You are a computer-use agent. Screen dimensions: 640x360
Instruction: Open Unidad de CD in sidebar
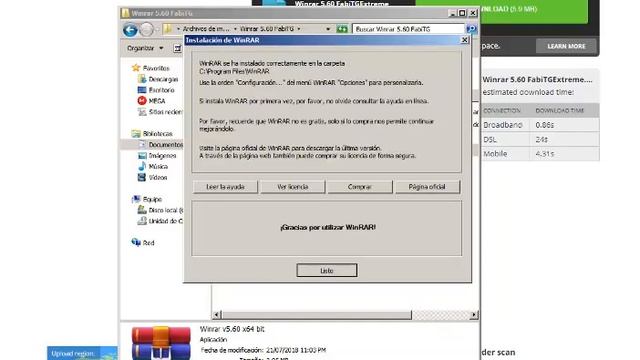165,221
